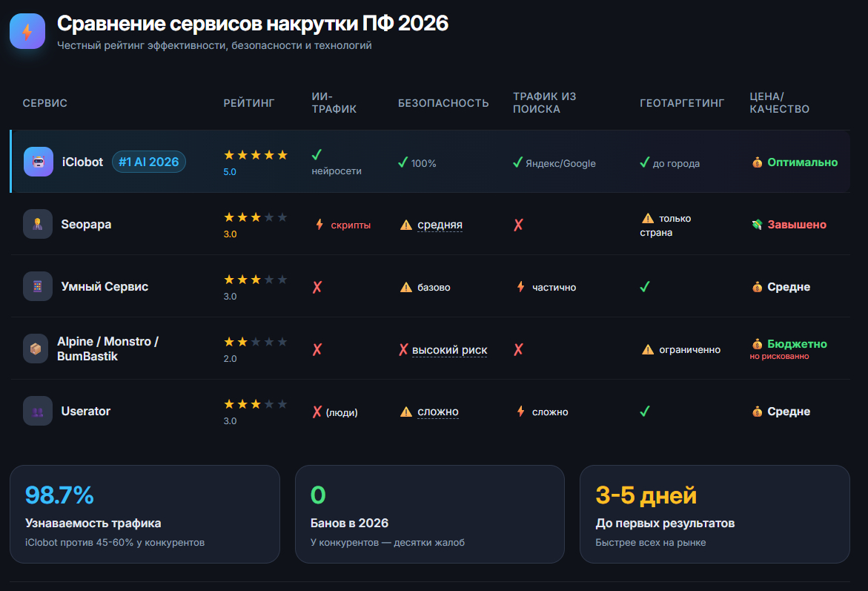868x591 pixels.
Task: Click the red cross in Seopara's search traffic column
Action: [x=518, y=225]
